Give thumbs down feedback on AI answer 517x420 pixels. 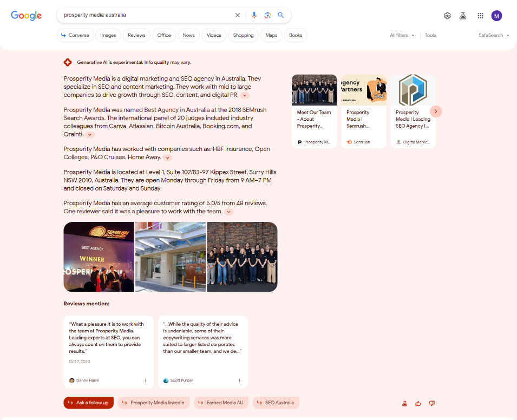pos(431,403)
